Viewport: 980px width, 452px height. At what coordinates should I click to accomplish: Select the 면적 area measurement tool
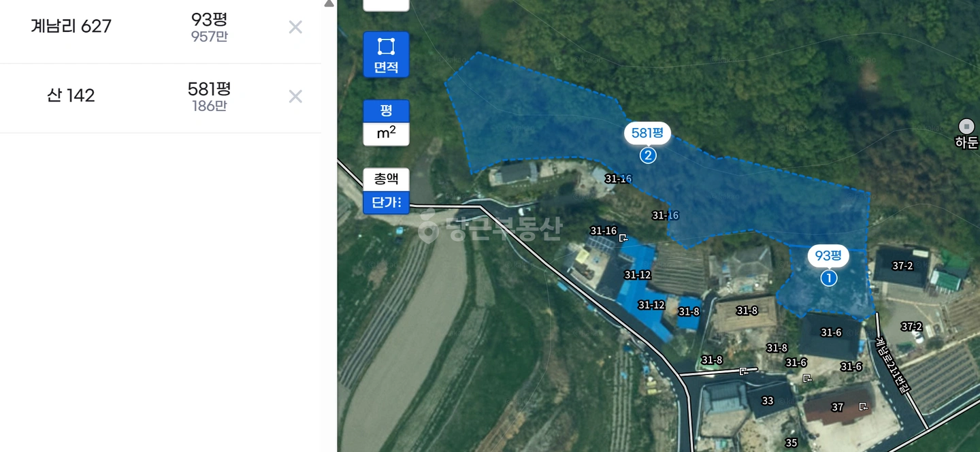coord(386,54)
